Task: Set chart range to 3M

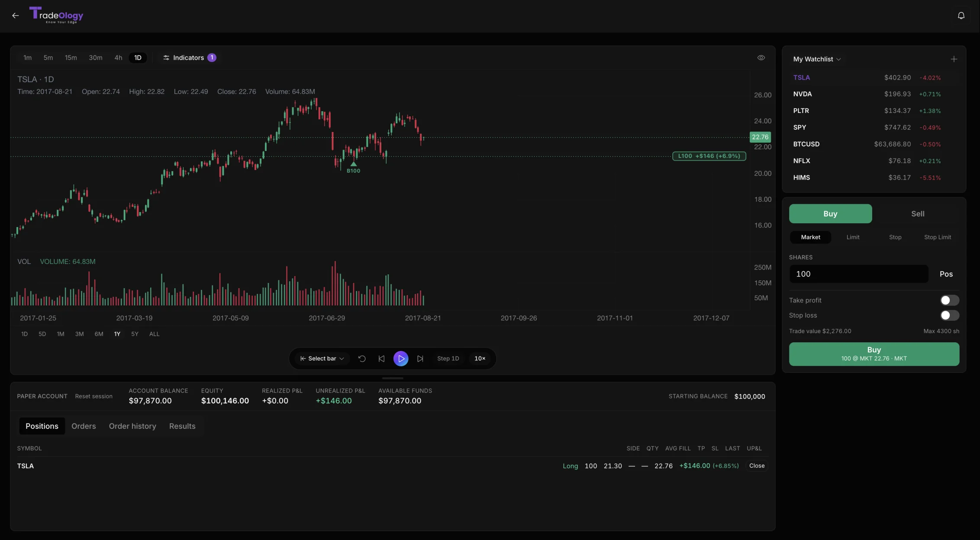Action: [80, 334]
